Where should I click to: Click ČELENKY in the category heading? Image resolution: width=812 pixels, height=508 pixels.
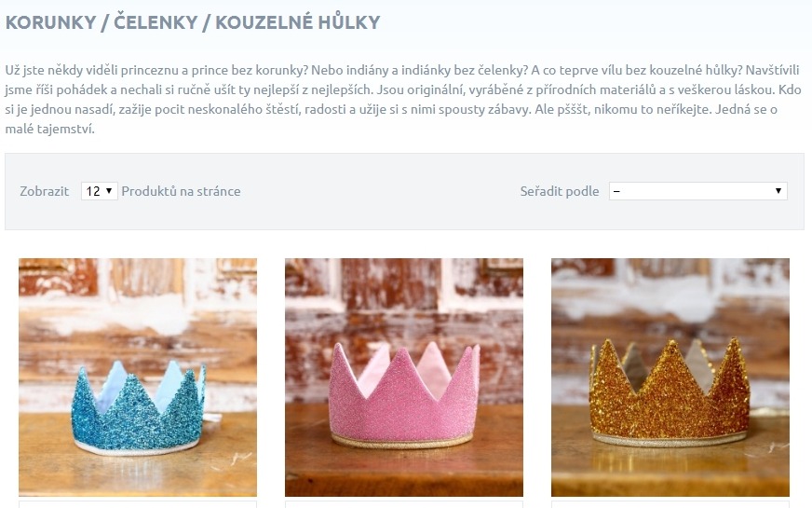tap(156, 22)
